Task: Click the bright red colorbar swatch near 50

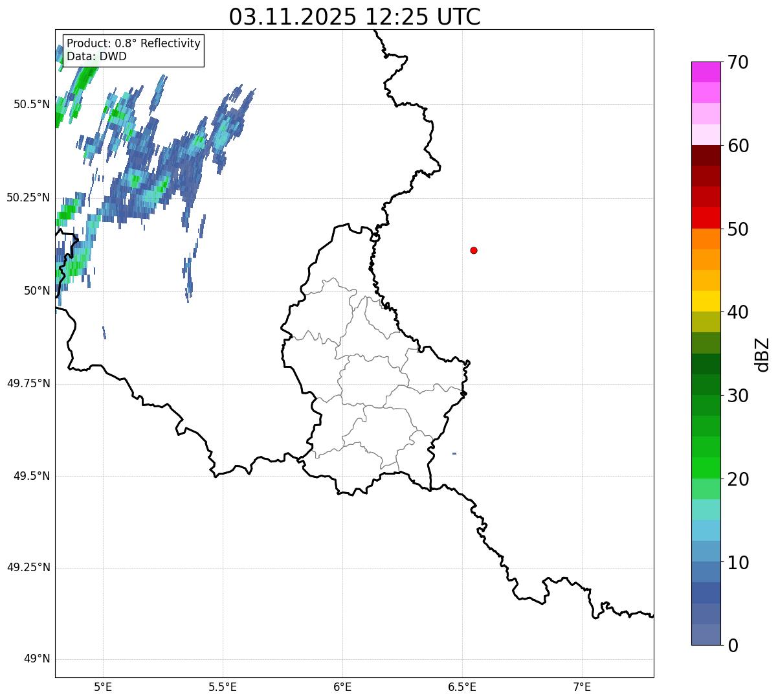Action: click(706, 218)
